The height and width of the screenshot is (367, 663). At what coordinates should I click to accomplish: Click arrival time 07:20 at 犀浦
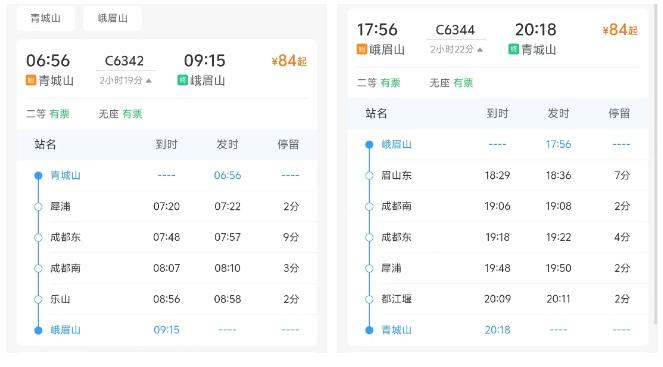(166, 206)
